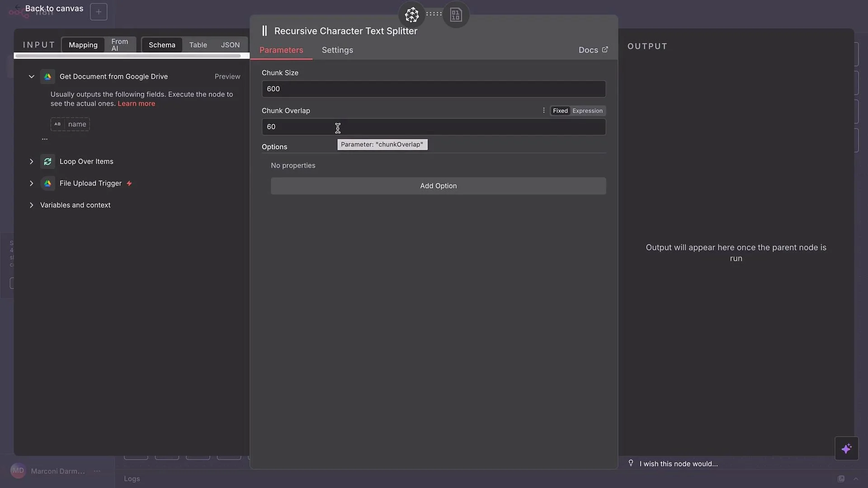Click the Add Option button
The height and width of the screenshot is (488, 868).
[438, 186]
